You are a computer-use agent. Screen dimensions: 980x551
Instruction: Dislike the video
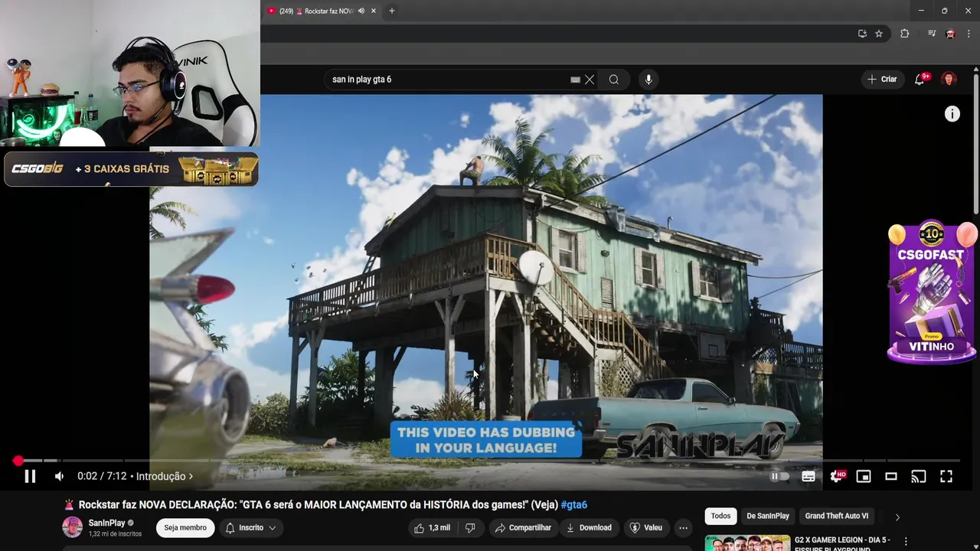tap(470, 527)
